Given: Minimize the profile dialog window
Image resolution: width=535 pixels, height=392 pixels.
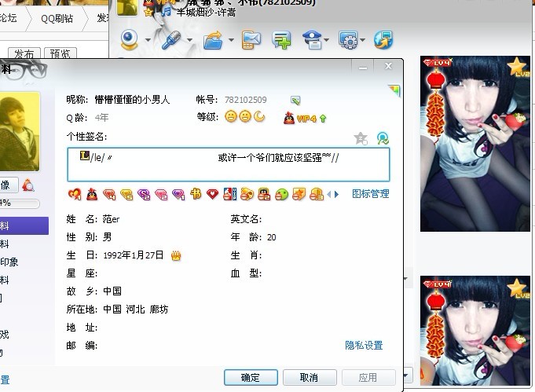Looking at the screenshot, I should click(x=363, y=67).
